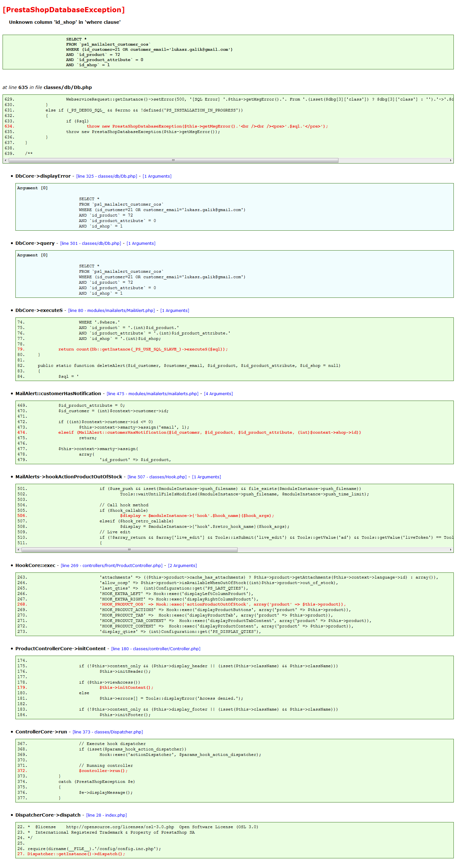Click the 'DbCore->query' trace title
The height and width of the screenshot is (868, 457).
[35, 243]
